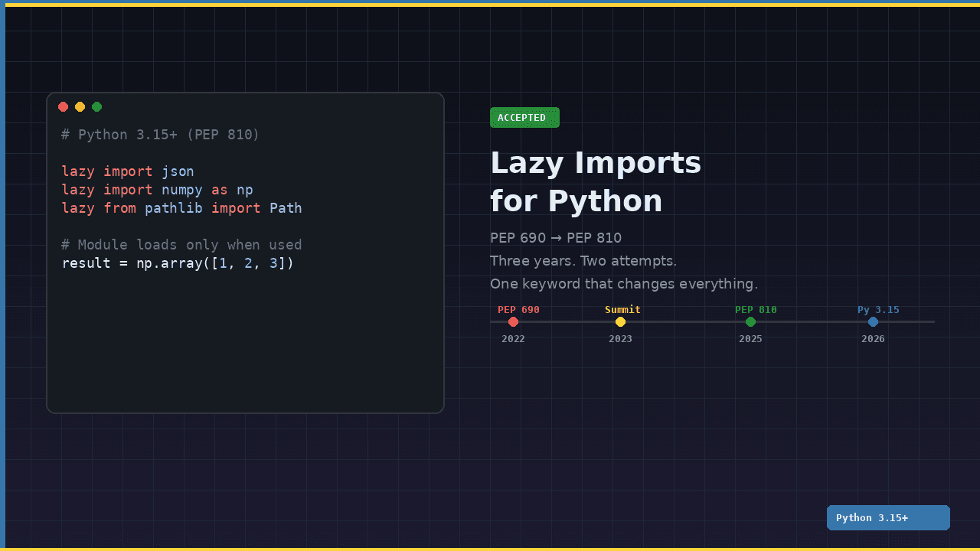Click the PEP 690 → PEP 810 subtitle text
The width and height of the screenshot is (980, 551).
click(556, 237)
